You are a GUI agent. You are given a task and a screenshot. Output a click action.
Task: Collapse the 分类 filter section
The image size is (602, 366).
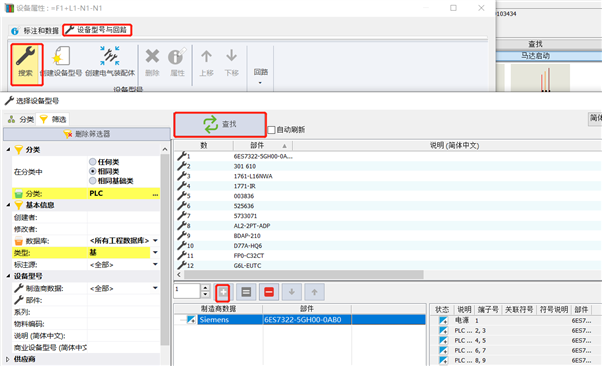pyautogui.click(x=8, y=149)
